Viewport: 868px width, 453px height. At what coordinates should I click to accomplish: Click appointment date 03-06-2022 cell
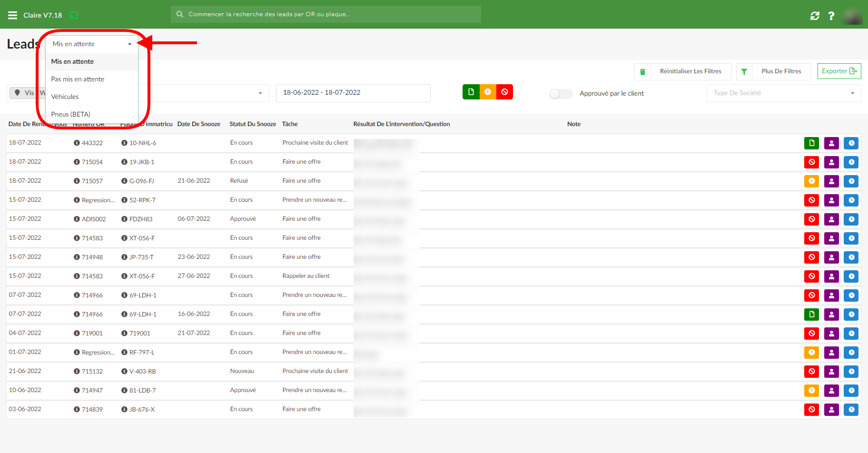tap(25, 409)
